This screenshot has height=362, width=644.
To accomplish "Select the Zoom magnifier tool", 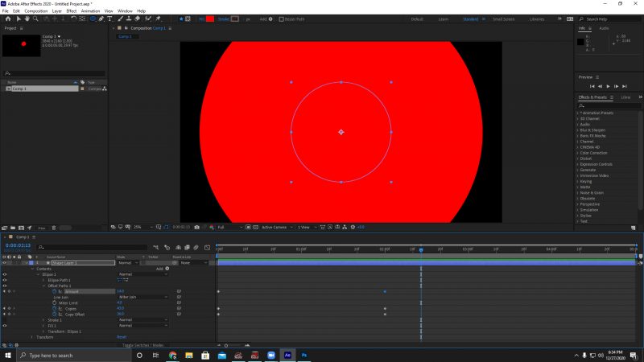I will pos(35,19).
